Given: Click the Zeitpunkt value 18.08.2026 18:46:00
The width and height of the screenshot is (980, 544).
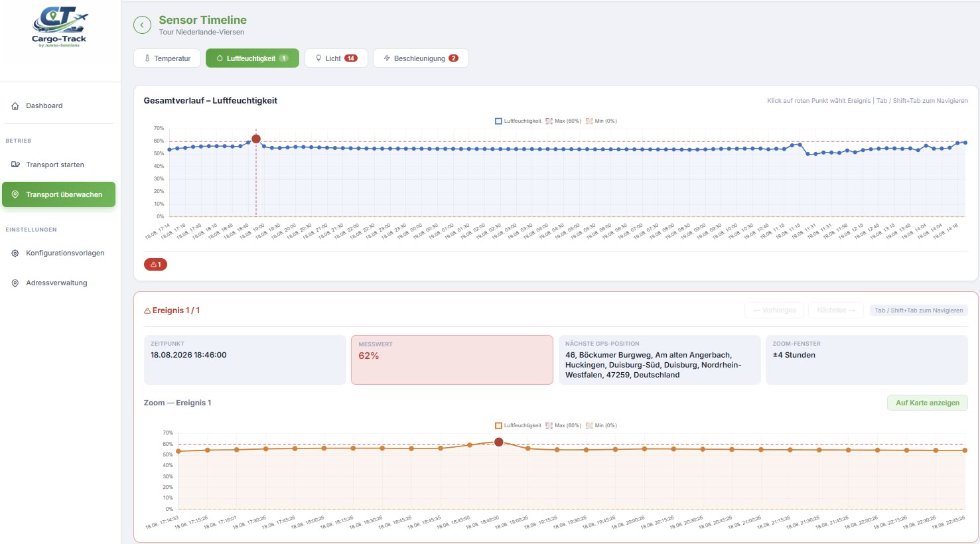Looking at the screenshot, I should pos(188,356).
